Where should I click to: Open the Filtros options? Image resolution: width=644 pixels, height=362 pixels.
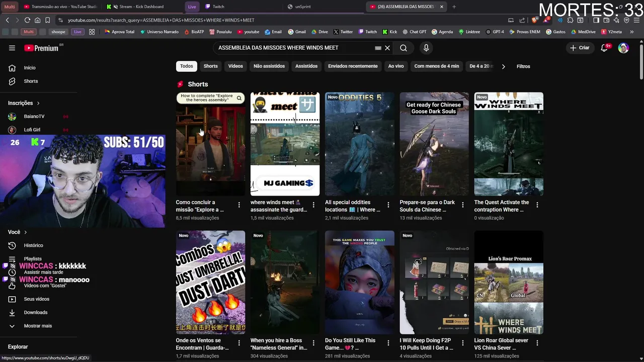coord(523,66)
